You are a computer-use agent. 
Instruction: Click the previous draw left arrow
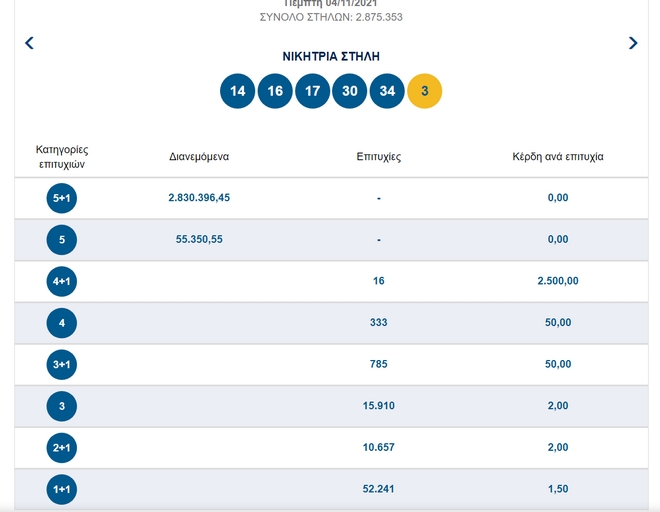29,43
